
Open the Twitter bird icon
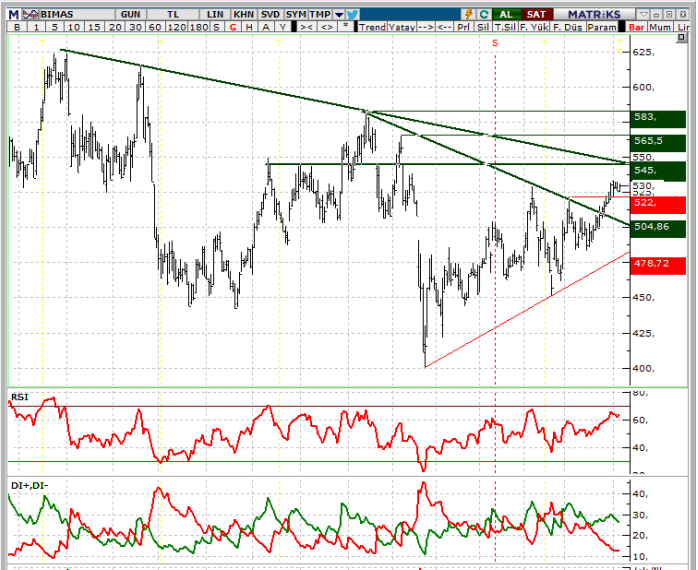tap(352, 15)
